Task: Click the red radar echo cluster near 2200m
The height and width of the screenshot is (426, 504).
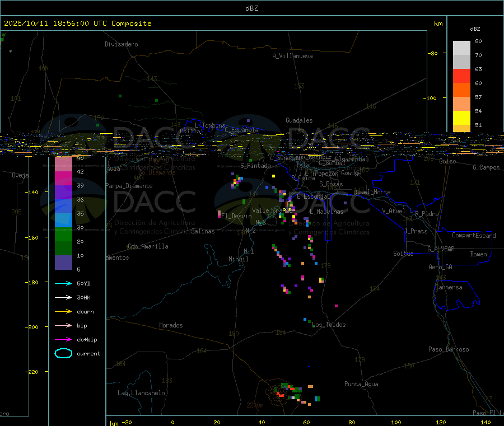Action: pyautogui.click(x=280, y=395)
